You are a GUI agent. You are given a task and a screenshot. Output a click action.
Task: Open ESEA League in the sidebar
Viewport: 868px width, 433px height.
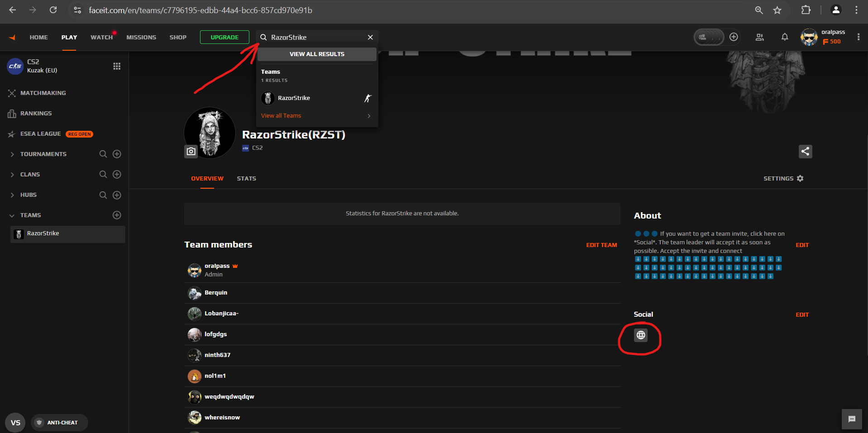tap(40, 134)
